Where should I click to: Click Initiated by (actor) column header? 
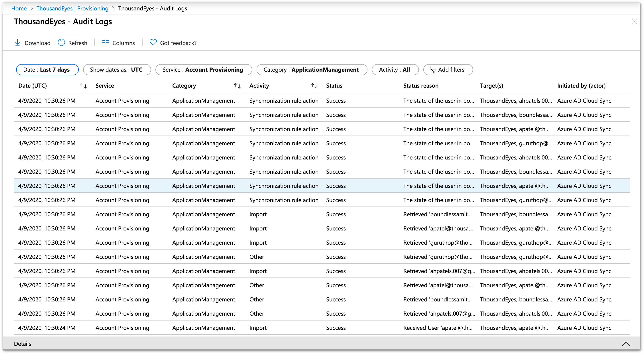click(581, 86)
